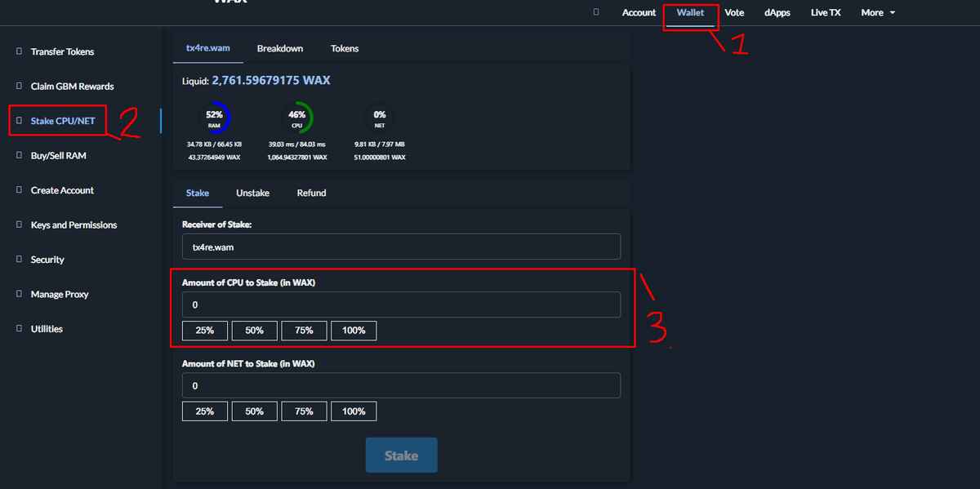
Task: Click the 'Amount of CPU to Stake (in WAX)' label
Action: point(248,282)
